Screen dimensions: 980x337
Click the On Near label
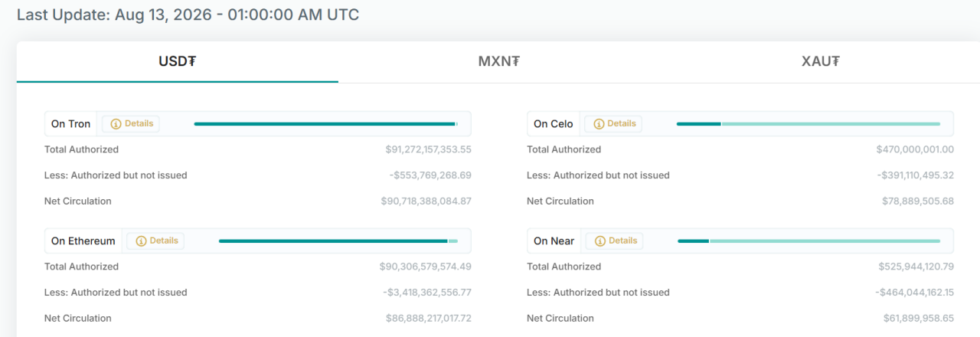click(x=554, y=241)
